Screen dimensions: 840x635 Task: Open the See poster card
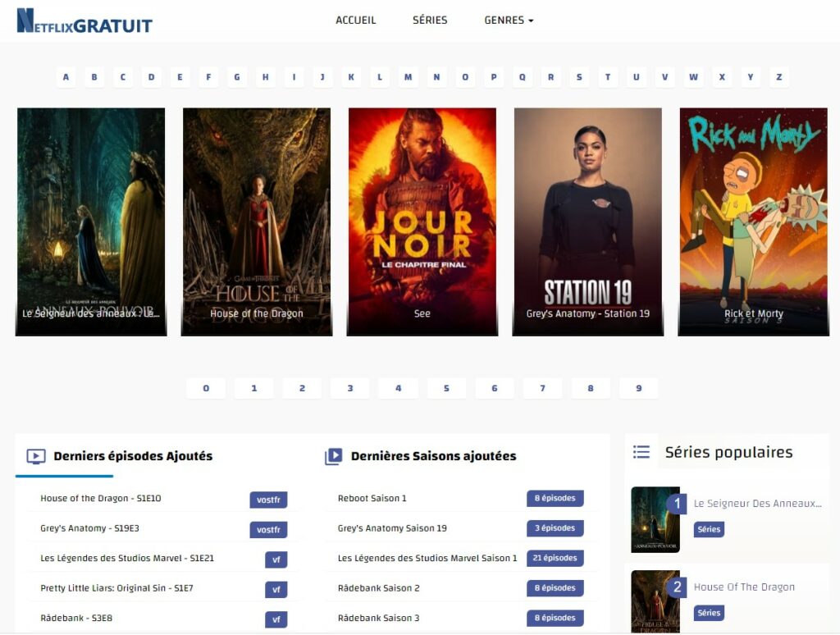(422, 222)
